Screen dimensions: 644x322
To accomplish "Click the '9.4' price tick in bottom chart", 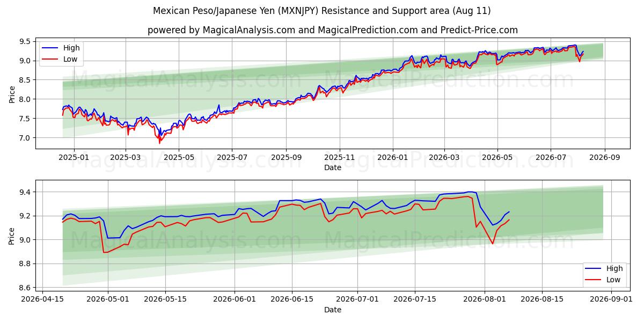I will [x=24, y=192].
